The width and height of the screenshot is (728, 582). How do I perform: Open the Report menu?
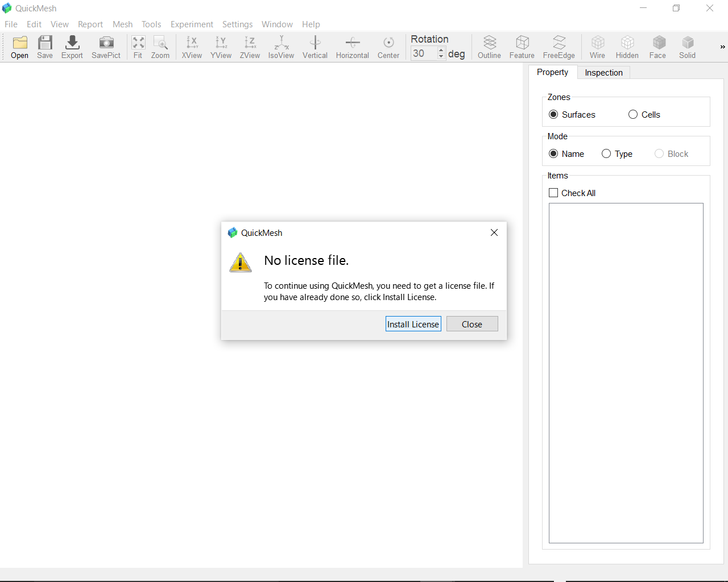coord(90,24)
